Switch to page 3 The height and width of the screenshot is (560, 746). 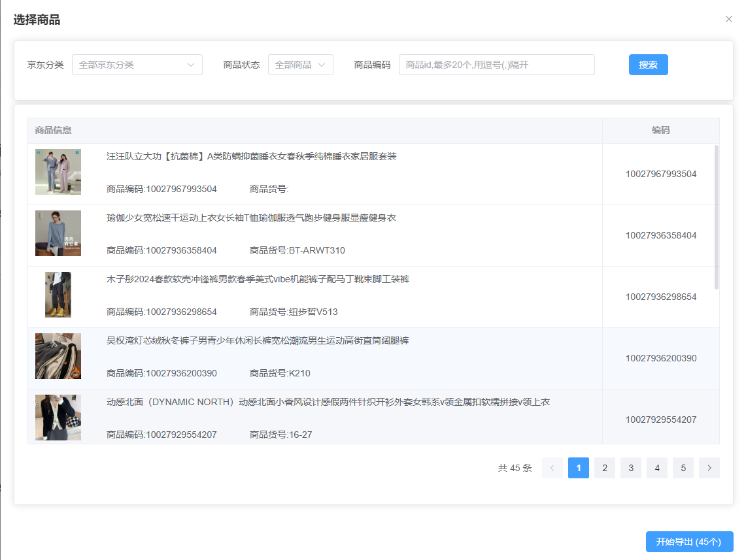click(630, 468)
